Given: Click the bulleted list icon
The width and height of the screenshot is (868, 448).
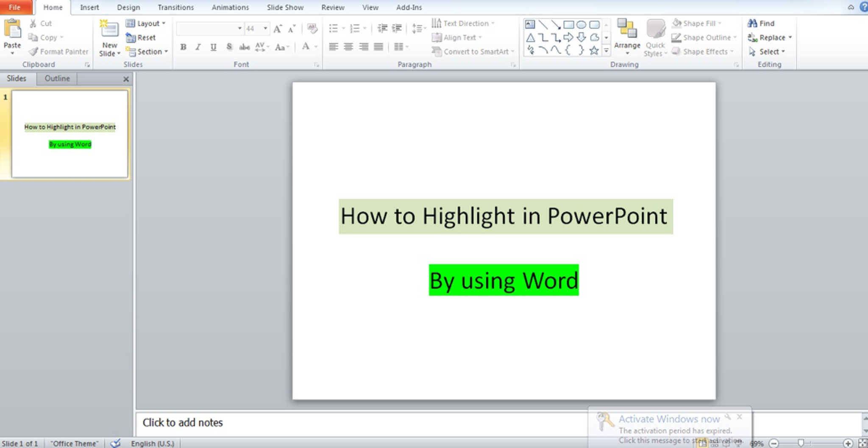Looking at the screenshot, I should point(334,28).
